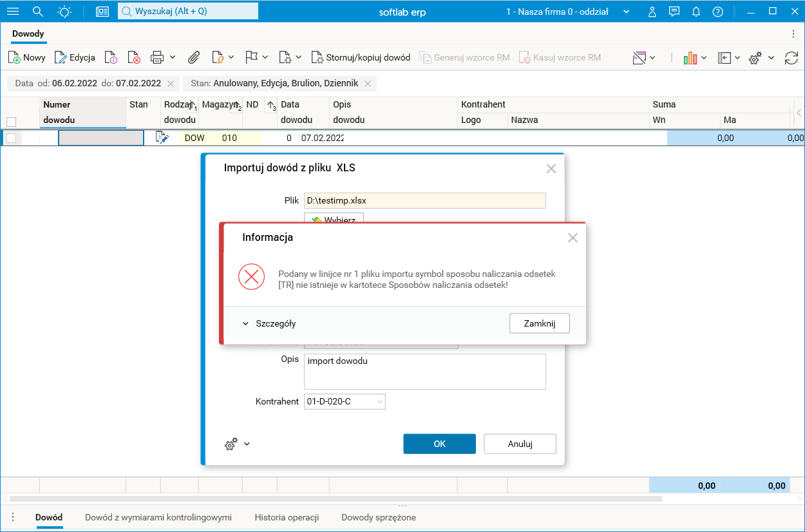Click the refresh icon
The image size is (805, 532).
(x=791, y=57)
